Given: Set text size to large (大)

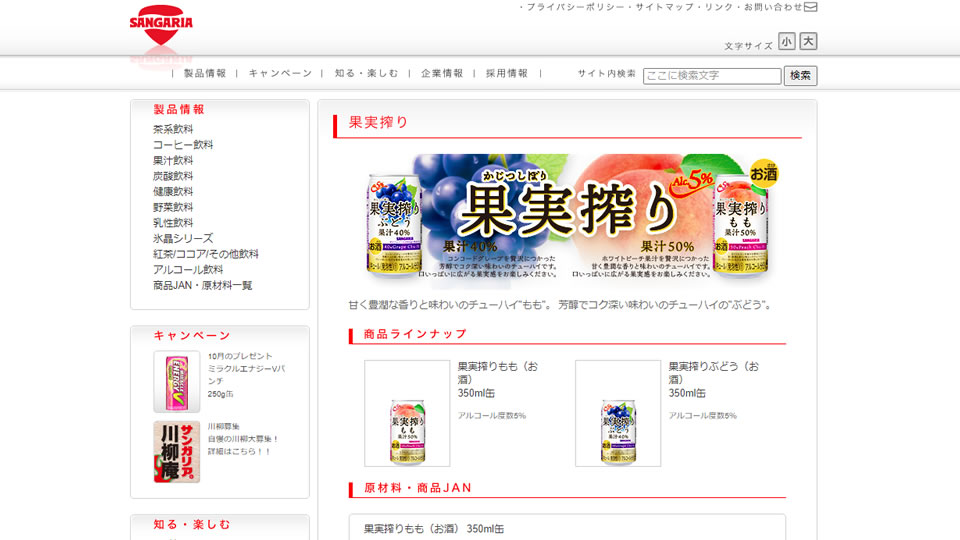Looking at the screenshot, I should [808, 41].
